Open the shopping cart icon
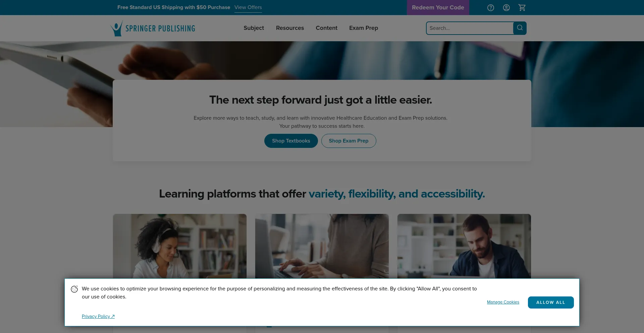 point(522,8)
